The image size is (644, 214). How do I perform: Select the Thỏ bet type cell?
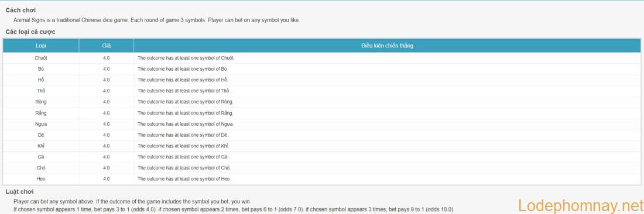pos(40,91)
